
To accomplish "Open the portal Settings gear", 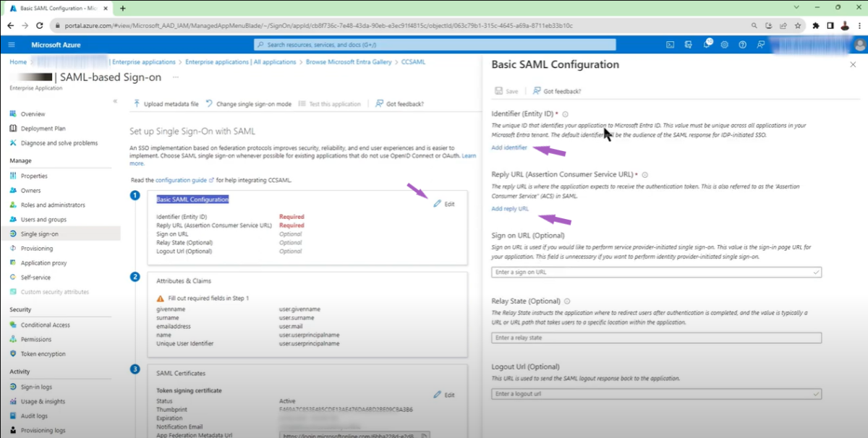I will pyautogui.click(x=725, y=45).
